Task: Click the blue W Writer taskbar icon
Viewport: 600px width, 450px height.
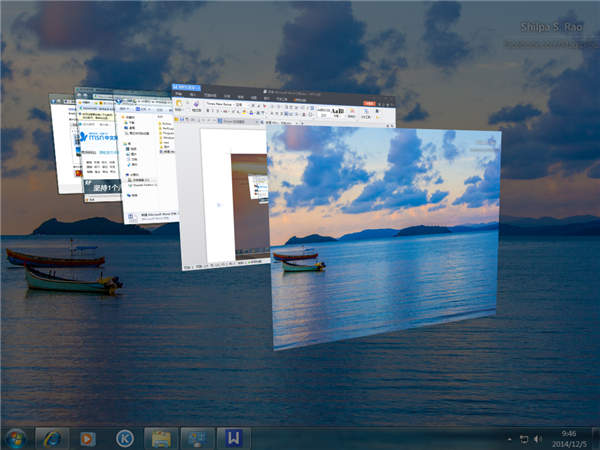Action: [233, 438]
